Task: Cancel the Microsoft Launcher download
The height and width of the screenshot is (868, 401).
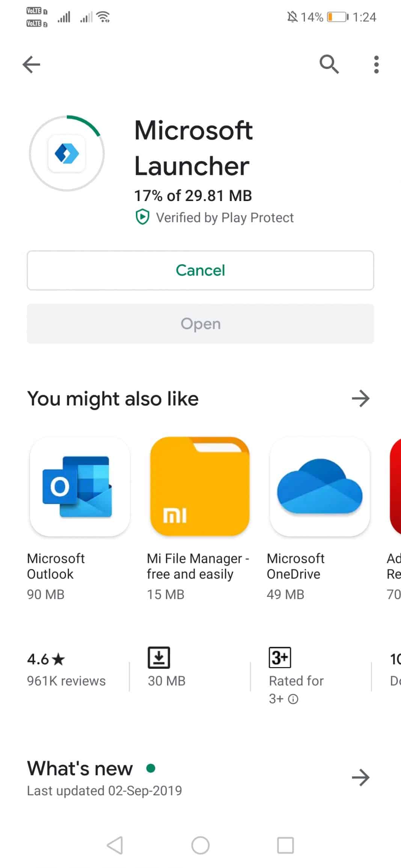Action: pos(200,270)
